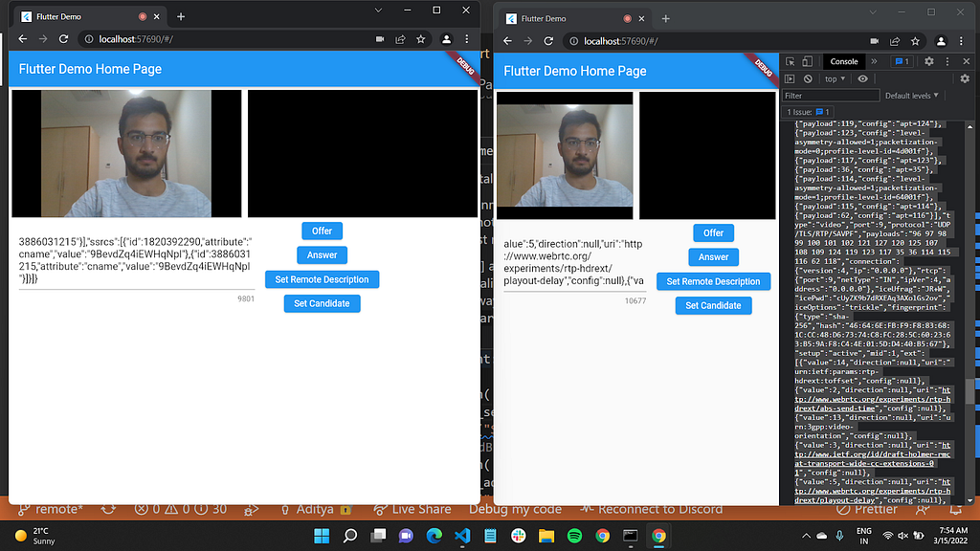Create live expression eye icon

coord(862,78)
